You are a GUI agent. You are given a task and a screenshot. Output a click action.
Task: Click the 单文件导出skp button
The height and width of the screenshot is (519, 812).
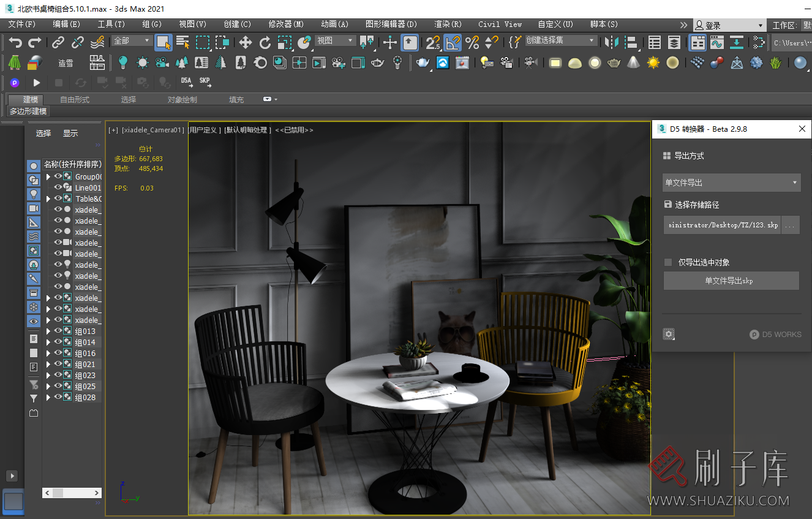(731, 281)
